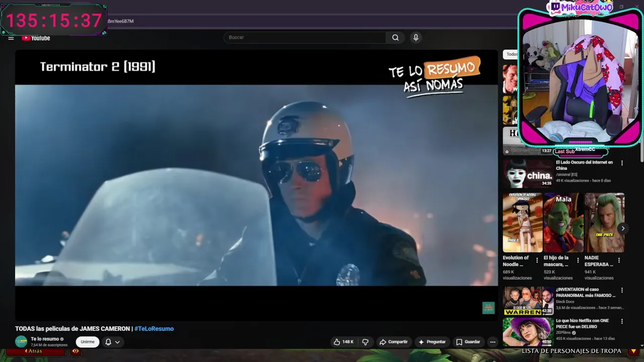Click the #TeLoResumo hashtag link

point(154,329)
